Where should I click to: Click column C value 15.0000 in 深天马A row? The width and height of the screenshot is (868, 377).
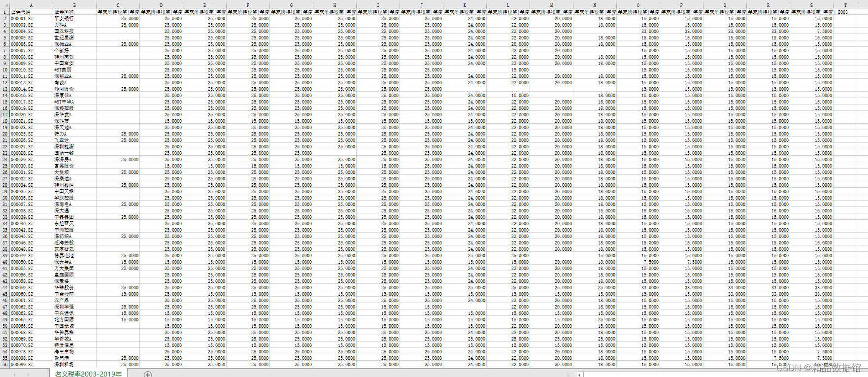[118, 262]
